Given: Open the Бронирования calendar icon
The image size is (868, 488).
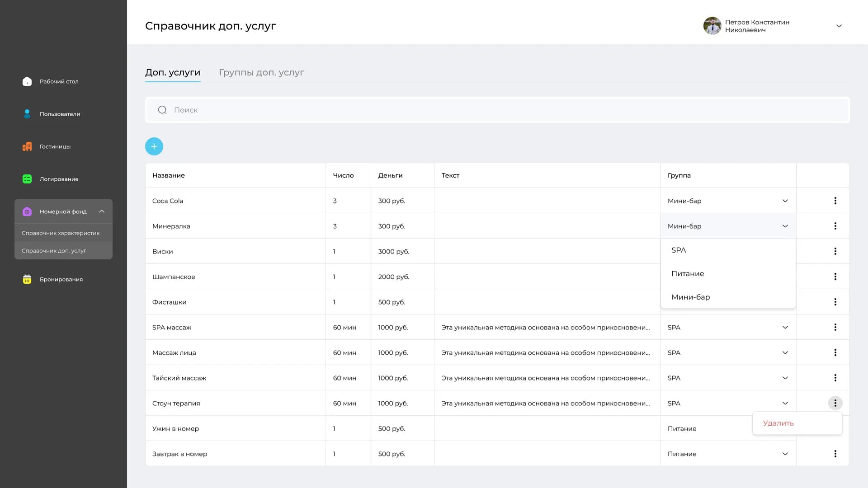Looking at the screenshot, I should [27, 279].
